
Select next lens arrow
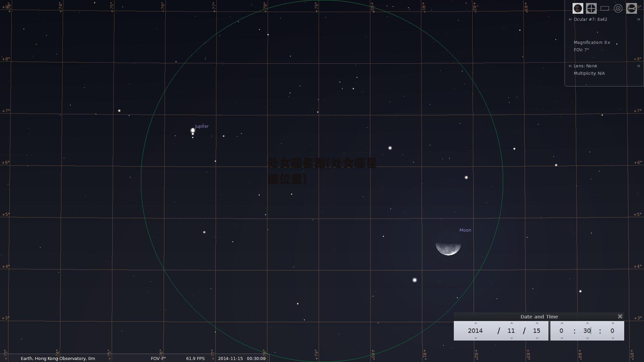click(x=639, y=66)
